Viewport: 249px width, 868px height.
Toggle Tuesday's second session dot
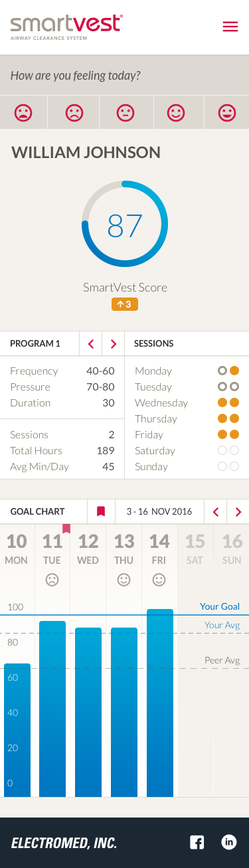coord(234,387)
